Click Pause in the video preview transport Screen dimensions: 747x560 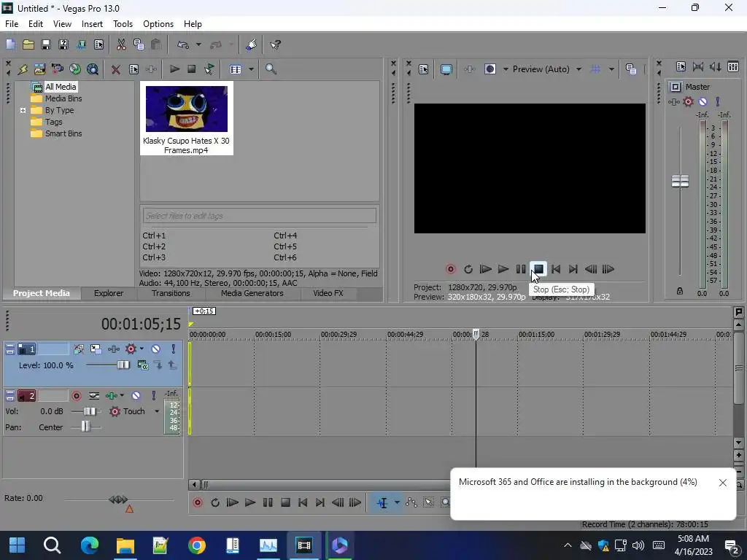click(521, 269)
